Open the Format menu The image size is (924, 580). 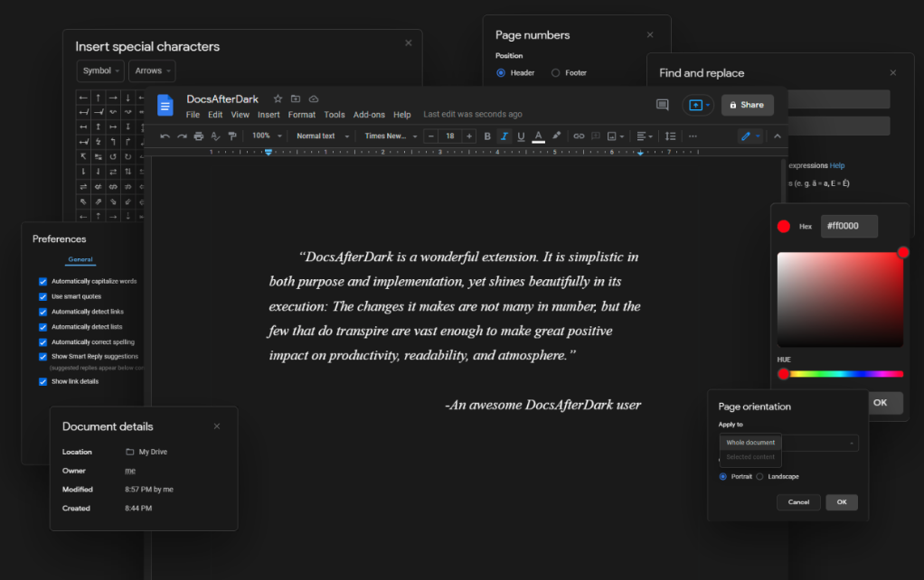[302, 115]
